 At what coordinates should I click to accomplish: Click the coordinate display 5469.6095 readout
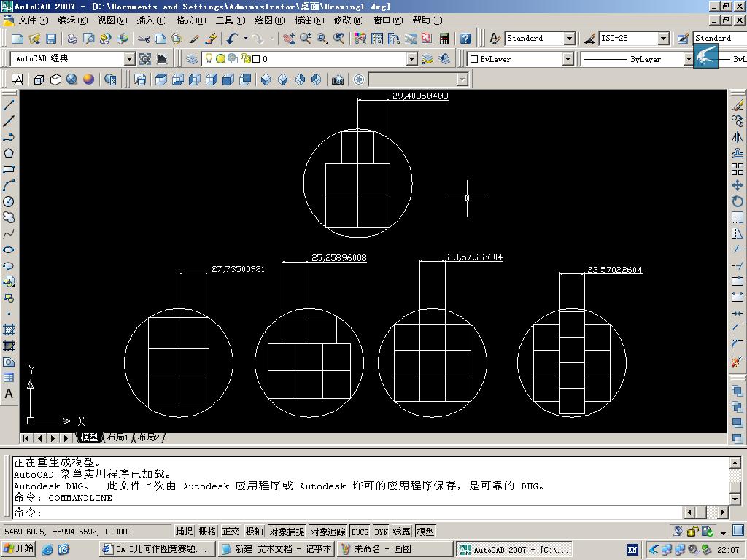86,532
